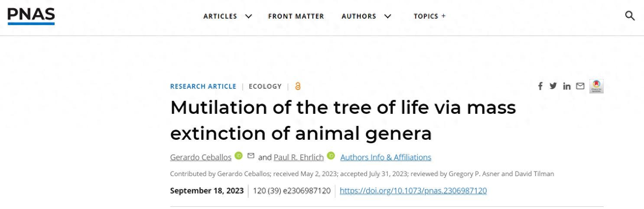Share the article on Twitter
Screen dimensions: 644x209
pos(553,86)
